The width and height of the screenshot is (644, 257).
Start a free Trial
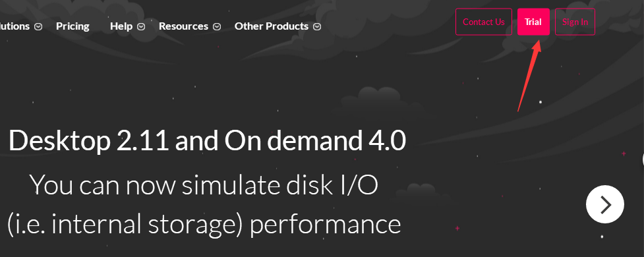pyautogui.click(x=533, y=22)
